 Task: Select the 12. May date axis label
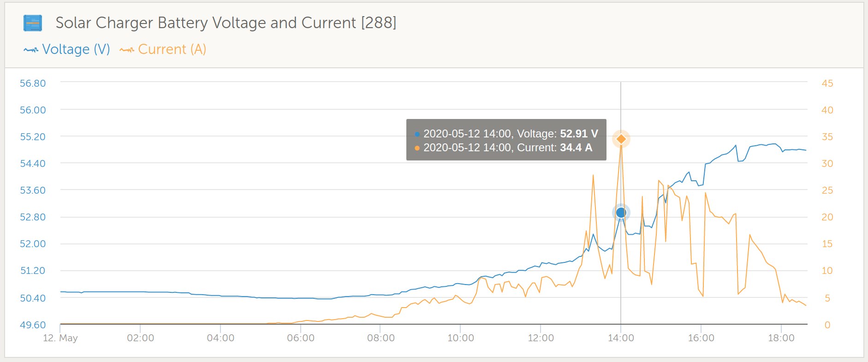pyautogui.click(x=60, y=338)
